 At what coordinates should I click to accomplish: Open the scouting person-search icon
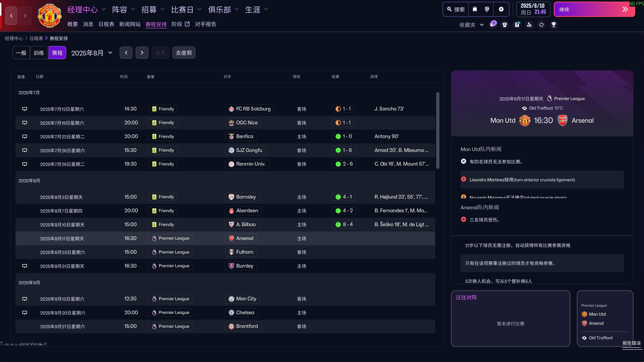[x=529, y=25]
